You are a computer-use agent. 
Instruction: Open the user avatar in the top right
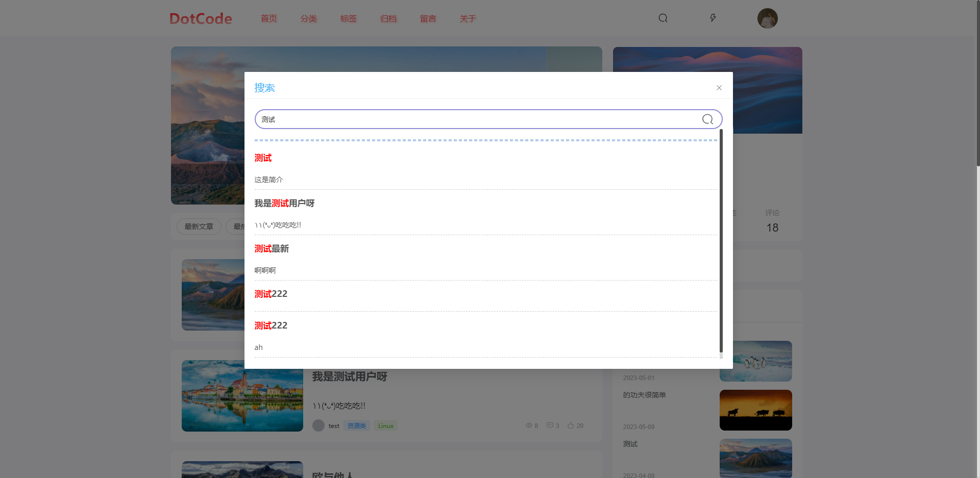[x=767, y=18]
